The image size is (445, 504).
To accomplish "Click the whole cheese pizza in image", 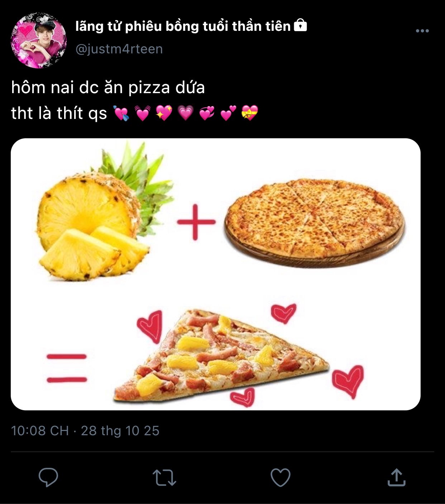I will [x=315, y=222].
